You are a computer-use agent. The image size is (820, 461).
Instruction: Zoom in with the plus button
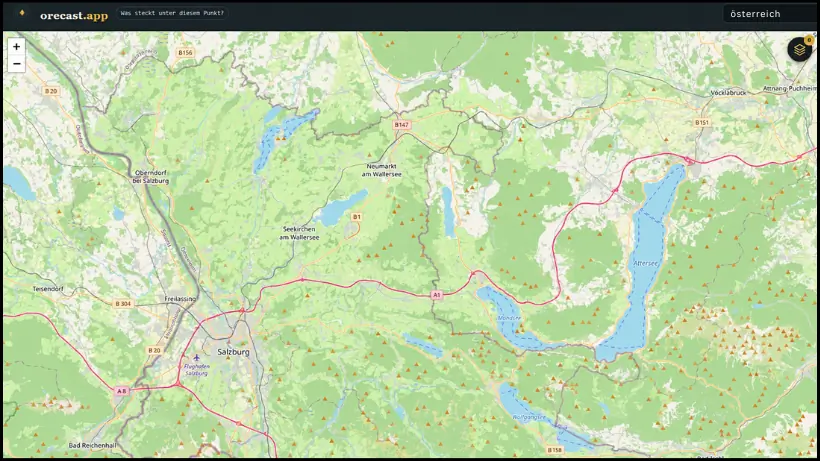click(x=17, y=47)
